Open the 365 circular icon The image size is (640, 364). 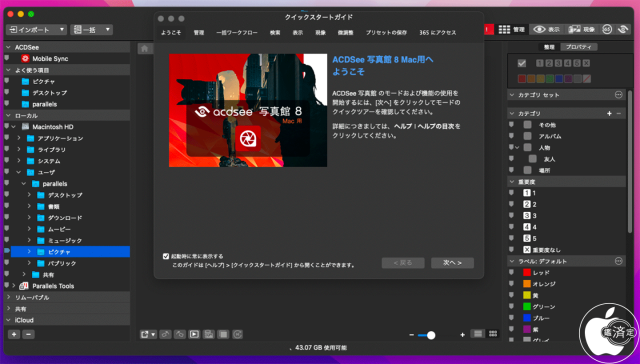[x=607, y=29]
